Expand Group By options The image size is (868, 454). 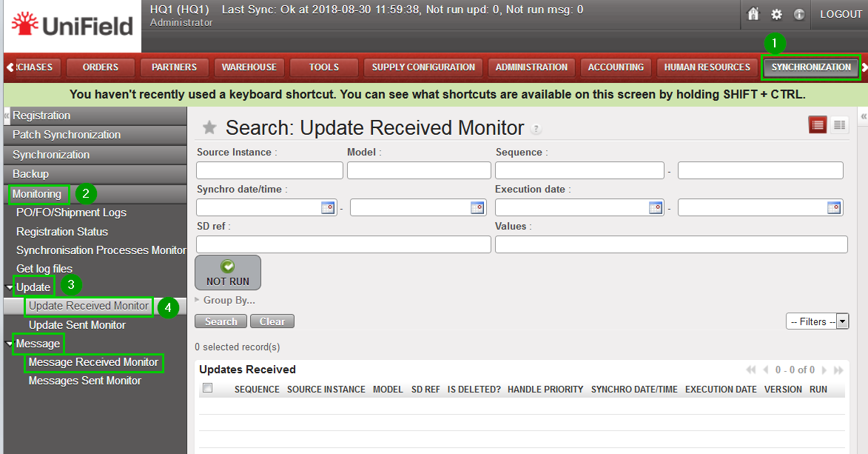(x=225, y=300)
